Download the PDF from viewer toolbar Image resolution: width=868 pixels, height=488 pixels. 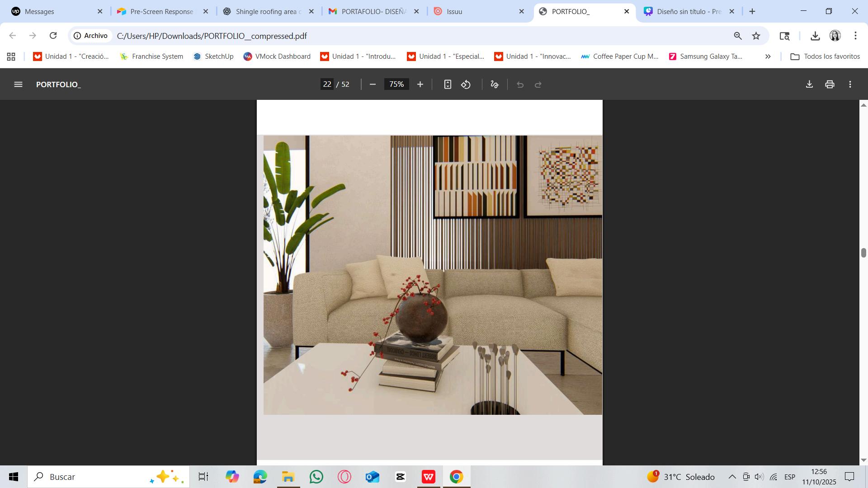(x=809, y=84)
